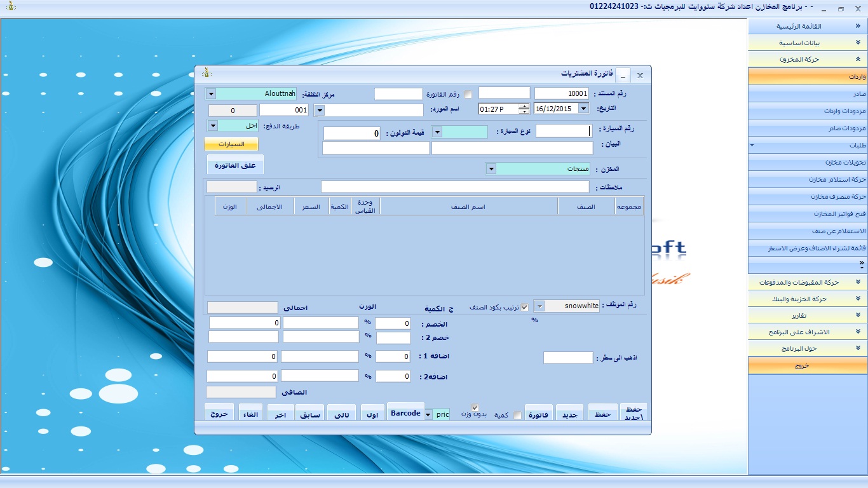
Task: Open the المخزن warehouse dropdown
Action: tap(491, 169)
